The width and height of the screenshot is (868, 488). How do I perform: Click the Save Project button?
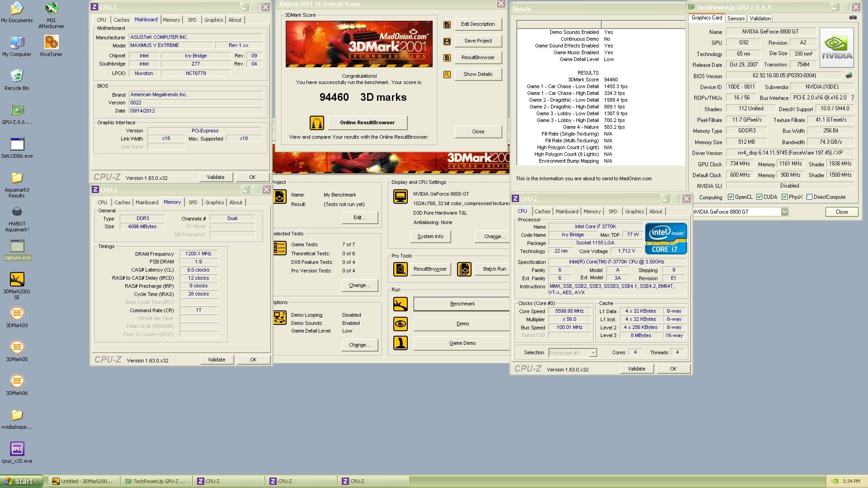click(x=478, y=41)
